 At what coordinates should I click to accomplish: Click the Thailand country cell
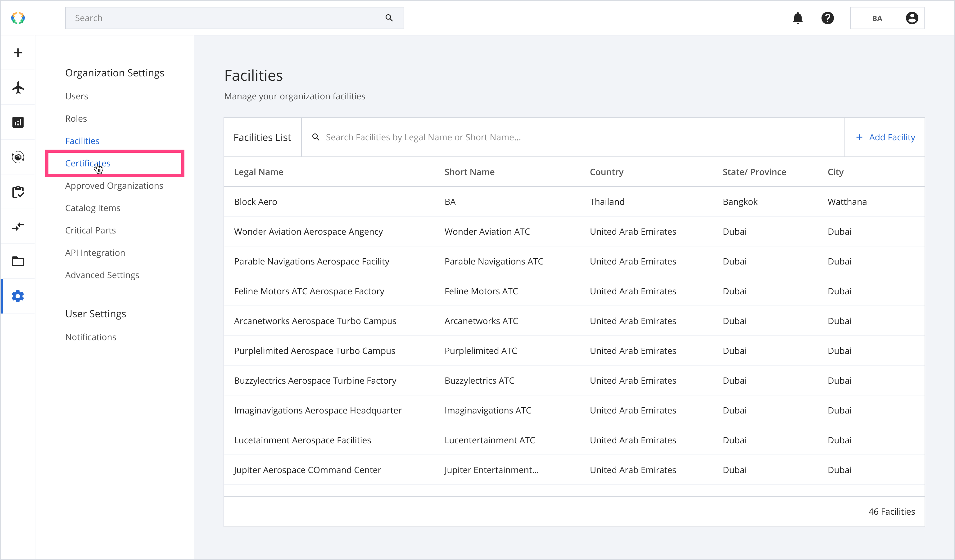coord(607,201)
